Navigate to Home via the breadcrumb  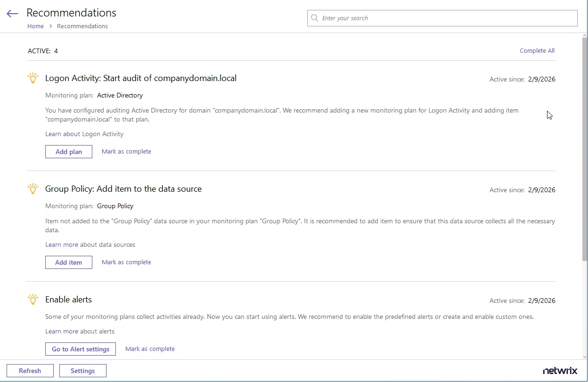(x=35, y=26)
